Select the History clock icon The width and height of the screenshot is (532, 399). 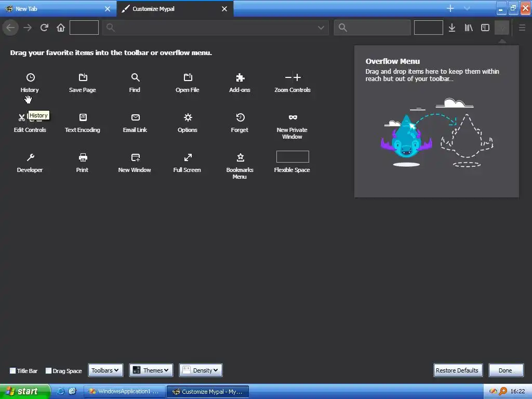coord(31,77)
